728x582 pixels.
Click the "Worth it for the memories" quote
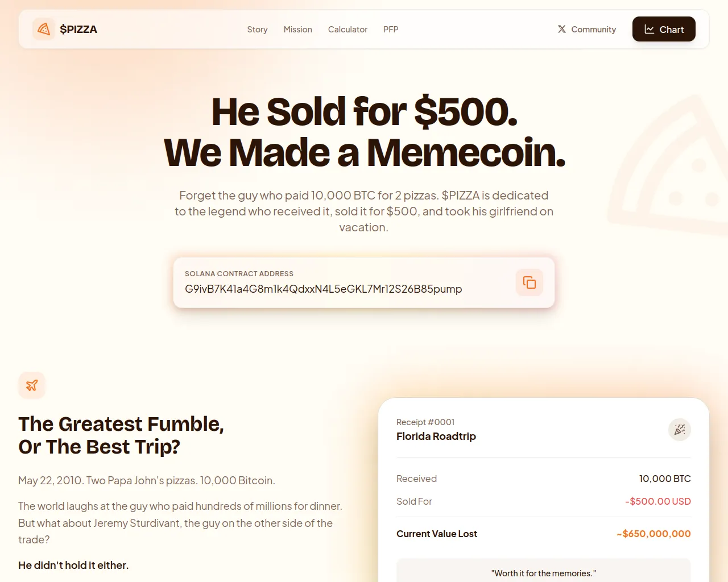click(543, 573)
